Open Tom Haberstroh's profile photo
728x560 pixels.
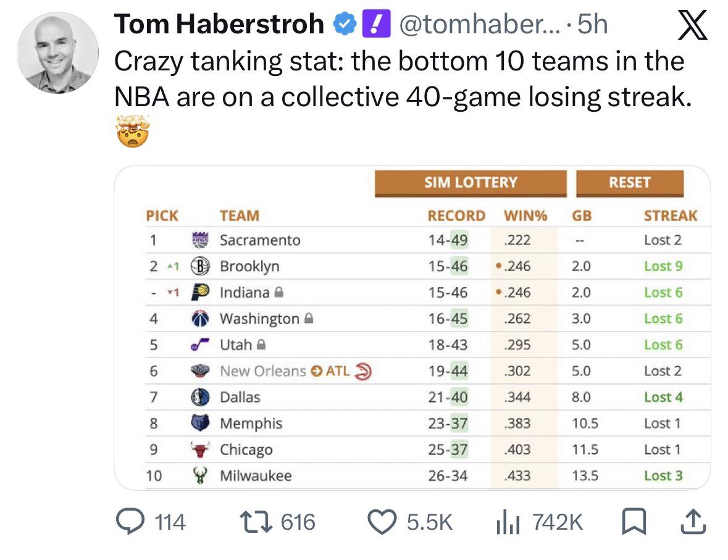coord(58,53)
